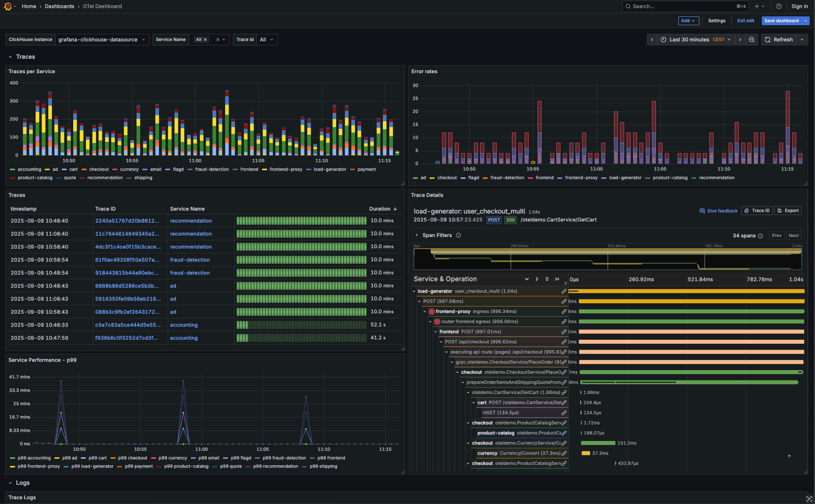This screenshot has width=815, height=504.
Task: Click the Dashboards breadcrumb
Action: point(59,6)
